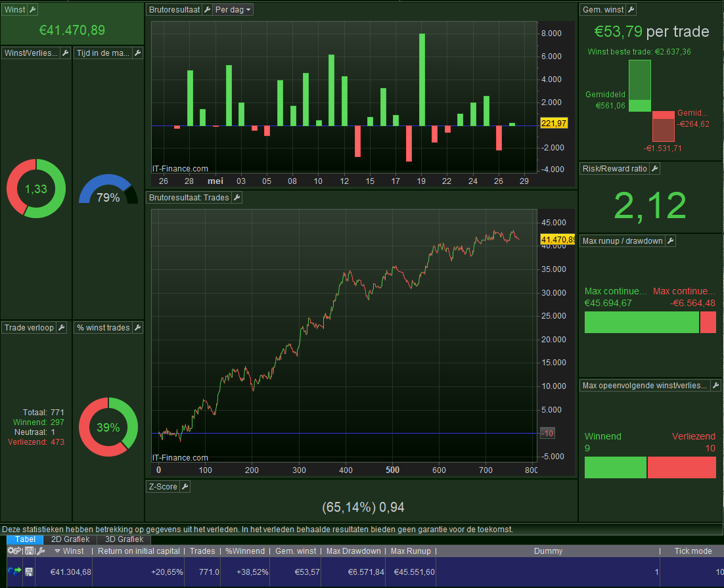Click the Winnend: 297 trade count

(x=38, y=422)
